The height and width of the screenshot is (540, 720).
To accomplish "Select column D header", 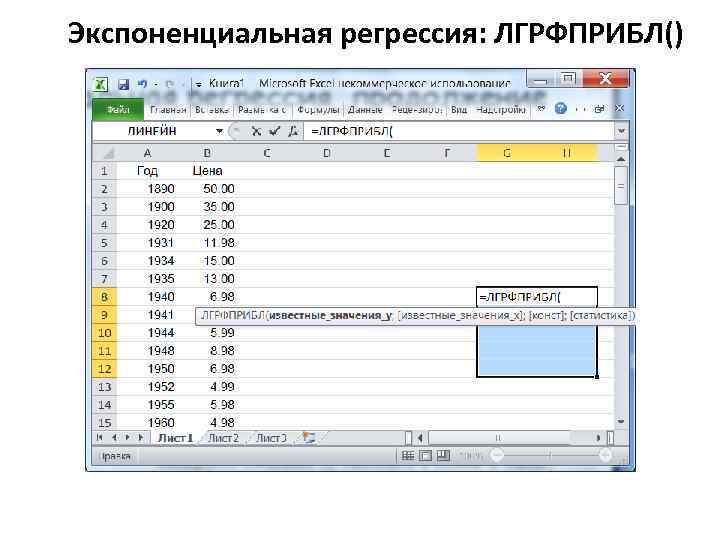I will pos(327,153).
